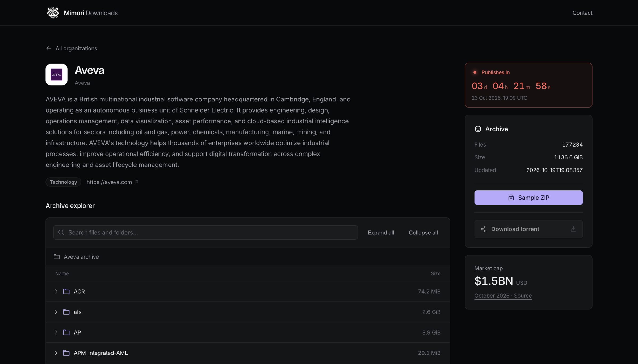This screenshot has height=364, width=638.
Task: Click the AP folder icon
Action: point(66,332)
